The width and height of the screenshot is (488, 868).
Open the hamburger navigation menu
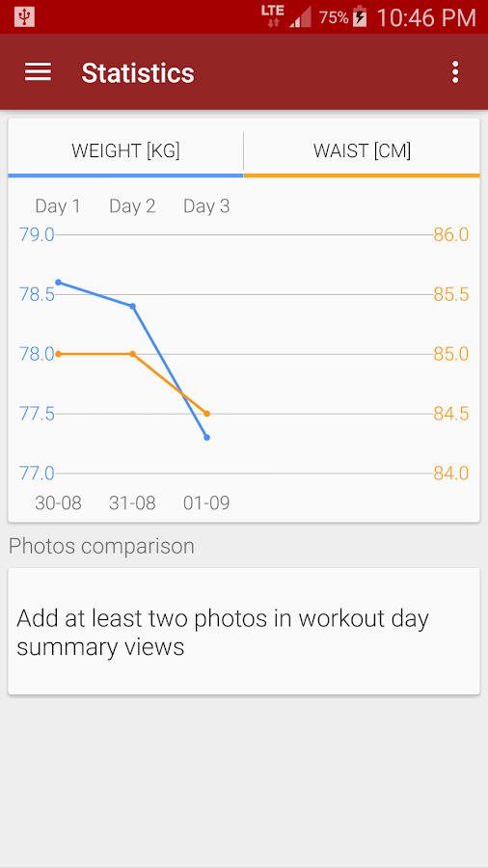38,72
